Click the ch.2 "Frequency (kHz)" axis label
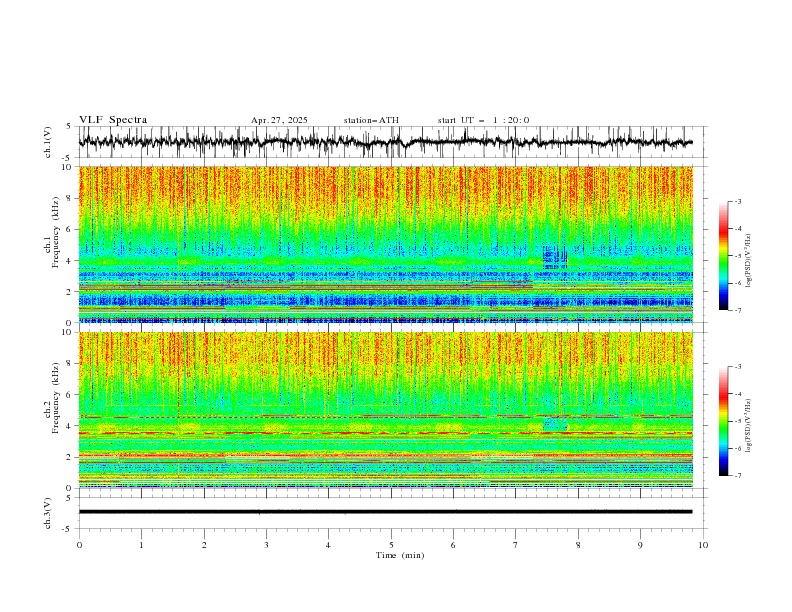 (56, 398)
